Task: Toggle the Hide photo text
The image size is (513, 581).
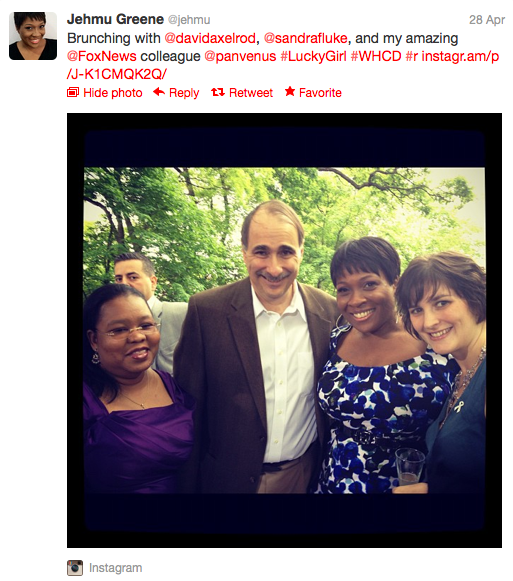Action: click(x=113, y=93)
